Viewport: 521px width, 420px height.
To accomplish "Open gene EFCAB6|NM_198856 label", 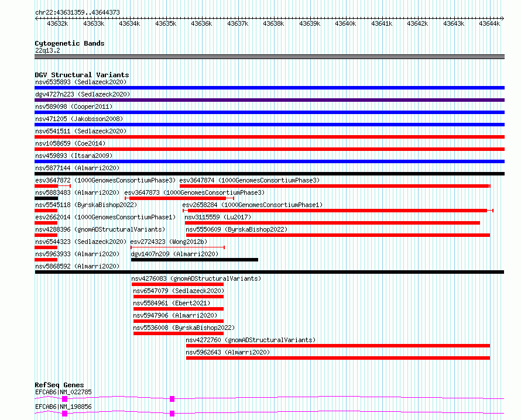I will pos(63,407).
